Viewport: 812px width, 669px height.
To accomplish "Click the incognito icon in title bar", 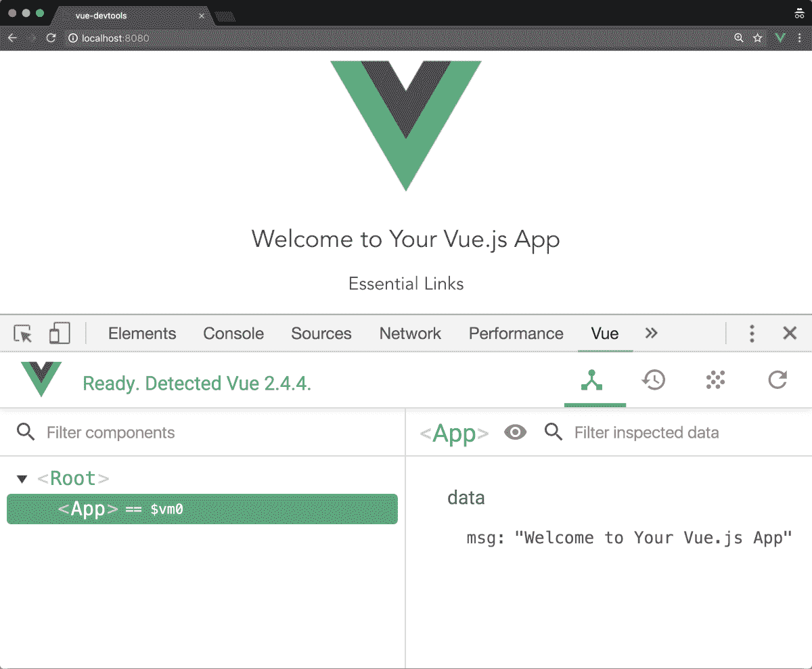I will 799,14.
